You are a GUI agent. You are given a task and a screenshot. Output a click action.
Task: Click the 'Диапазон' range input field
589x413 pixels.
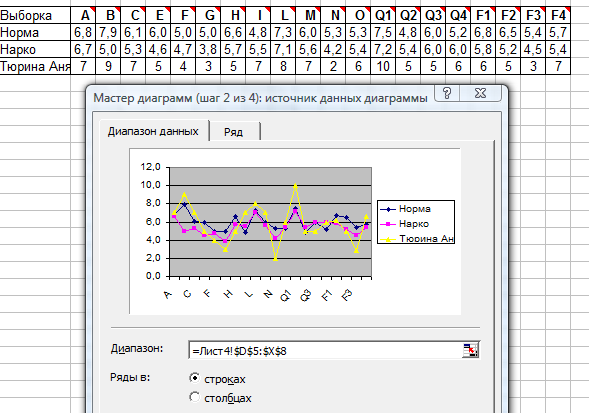326,351
